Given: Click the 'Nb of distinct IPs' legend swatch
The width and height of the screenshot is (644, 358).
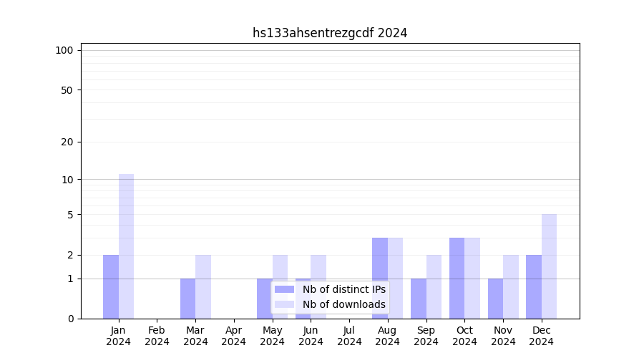Looking at the screenshot, I should pos(284,289).
